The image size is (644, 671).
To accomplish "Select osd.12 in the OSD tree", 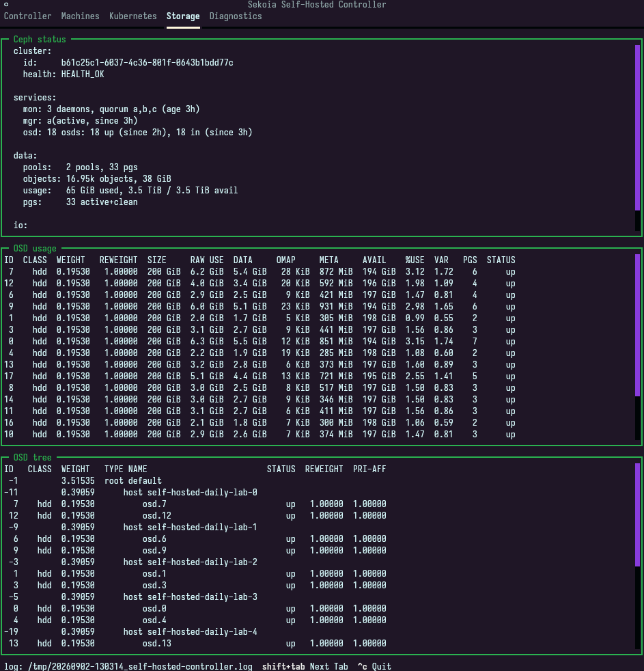I will (x=157, y=516).
